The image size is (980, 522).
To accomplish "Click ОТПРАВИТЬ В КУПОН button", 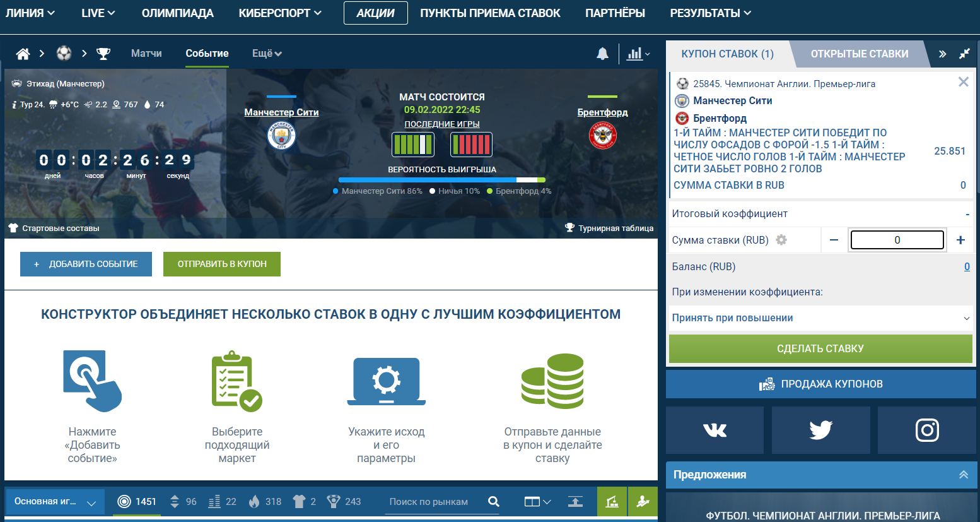I will [x=222, y=264].
